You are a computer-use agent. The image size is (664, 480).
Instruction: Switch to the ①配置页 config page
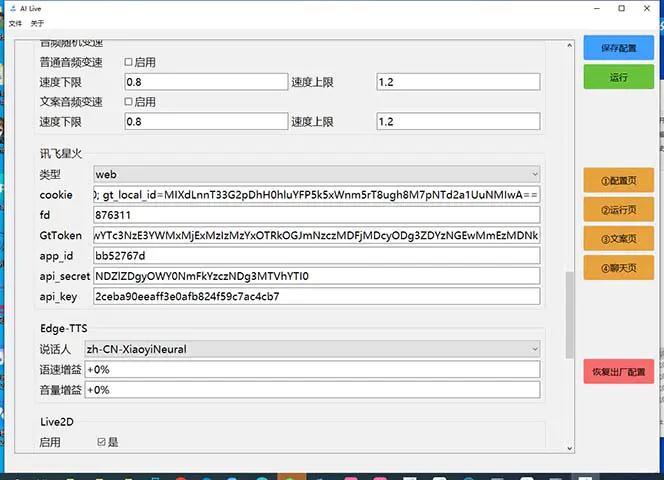[x=618, y=181]
